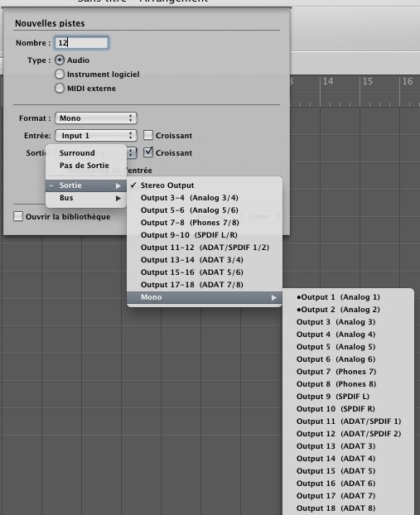
Task: Select the Audio track type radio button
Action: pos(60,60)
